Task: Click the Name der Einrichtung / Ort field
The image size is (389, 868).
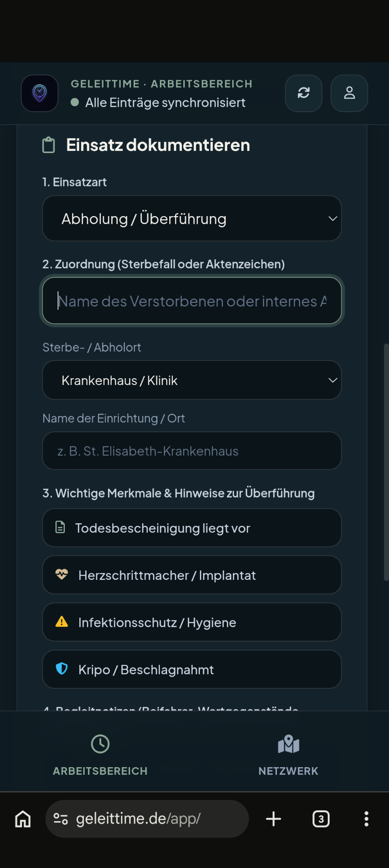Action: (x=192, y=451)
